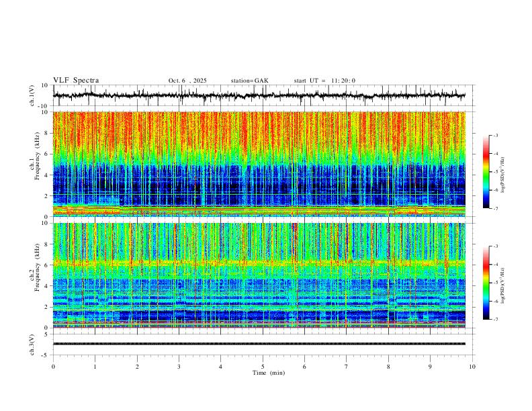Click the ch.1 spectrogram color bar
532x411 pixels.
coord(486,172)
